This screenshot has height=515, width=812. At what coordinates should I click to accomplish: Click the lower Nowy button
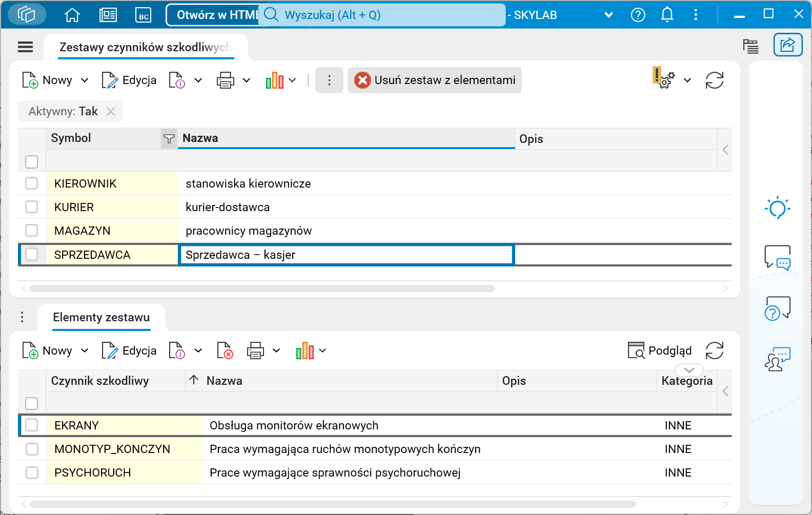click(47, 351)
